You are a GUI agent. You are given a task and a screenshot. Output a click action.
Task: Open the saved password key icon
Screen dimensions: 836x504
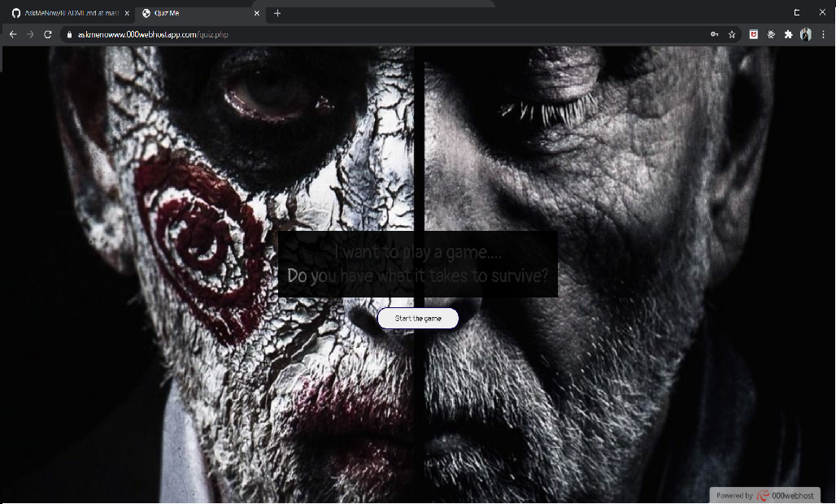(x=715, y=35)
